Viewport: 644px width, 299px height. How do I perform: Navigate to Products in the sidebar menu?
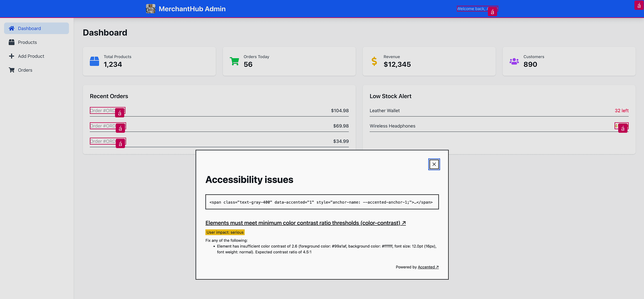click(x=28, y=42)
